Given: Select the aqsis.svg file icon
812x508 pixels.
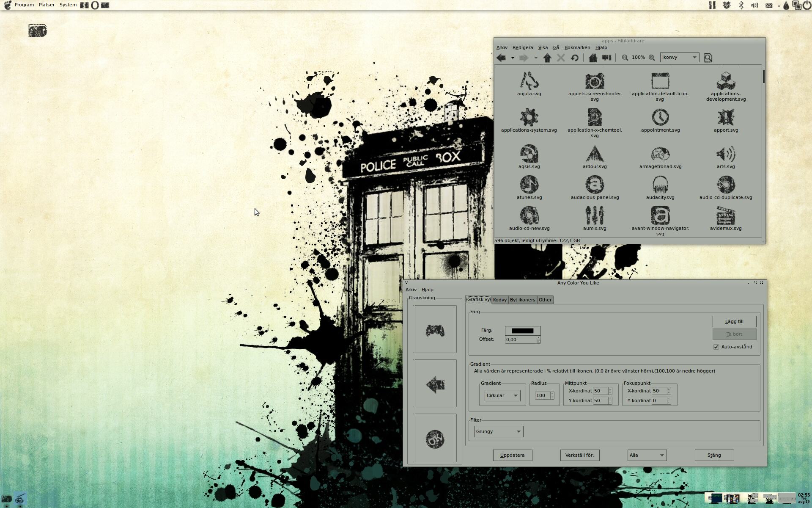Looking at the screenshot, I should point(529,154).
